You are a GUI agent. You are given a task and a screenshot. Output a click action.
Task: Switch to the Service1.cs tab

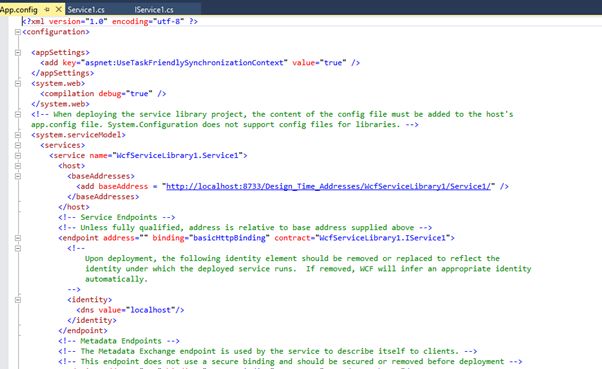[x=86, y=10]
